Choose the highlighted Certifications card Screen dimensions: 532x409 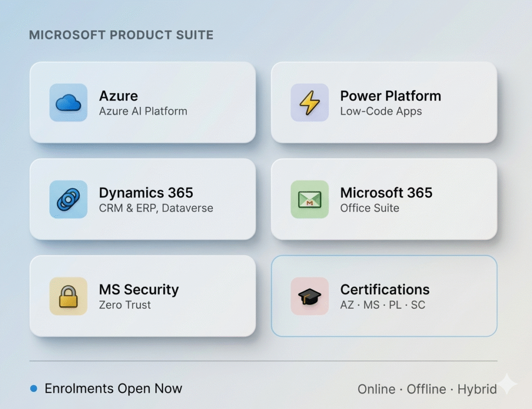(x=384, y=296)
